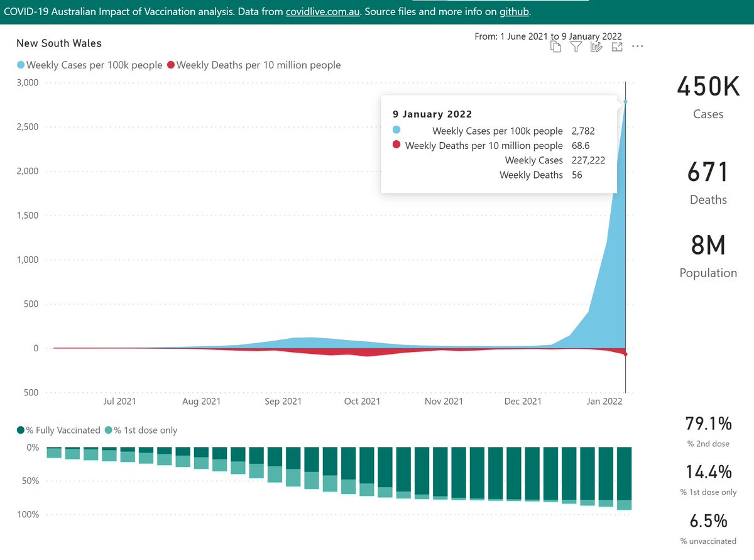Click the Nov 2021 axis label

pyautogui.click(x=444, y=401)
